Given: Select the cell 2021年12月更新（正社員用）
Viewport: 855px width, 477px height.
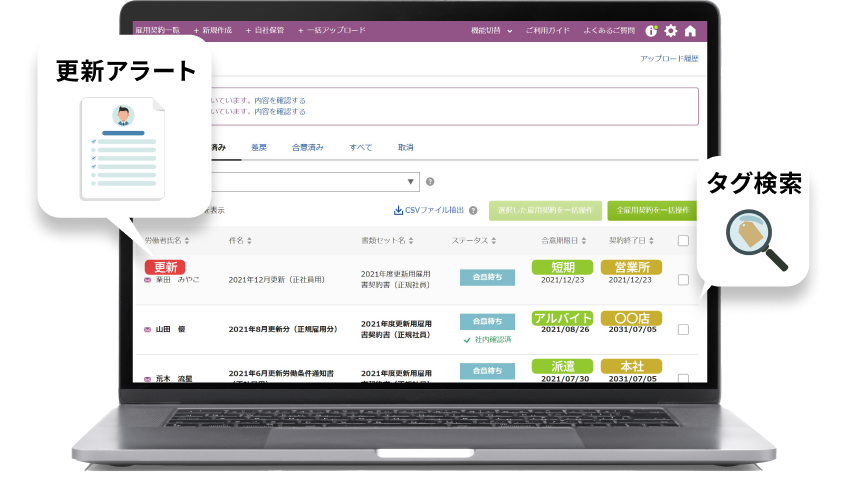Looking at the screenshot, I should click(x=276, y=280).
